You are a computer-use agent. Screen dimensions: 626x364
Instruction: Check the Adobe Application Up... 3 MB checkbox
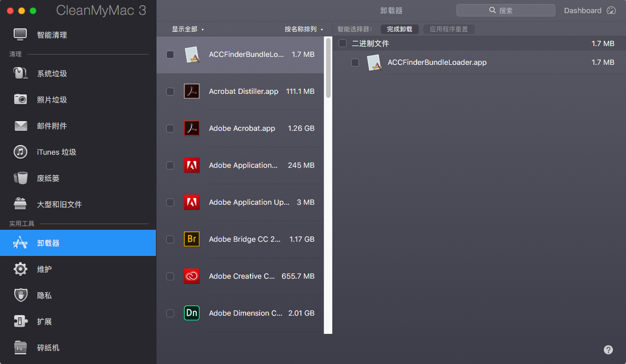click(170, 202)
